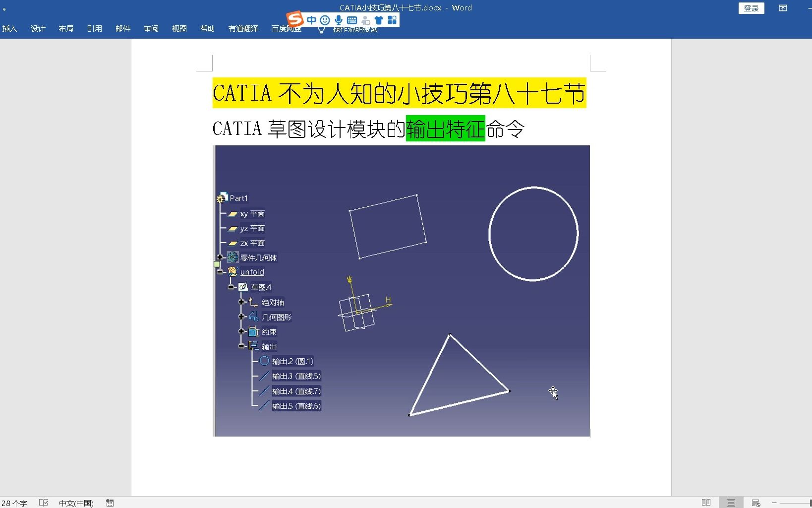Open the 引用 ribbon tab
Image resolution: width=812 pixels, height=508 pixels.
coord(94,29)
